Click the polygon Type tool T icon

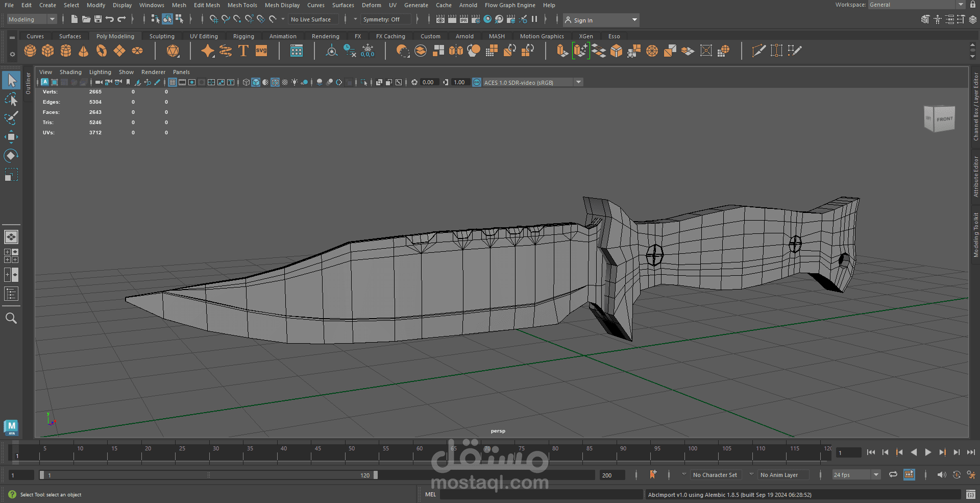[243, 51]
